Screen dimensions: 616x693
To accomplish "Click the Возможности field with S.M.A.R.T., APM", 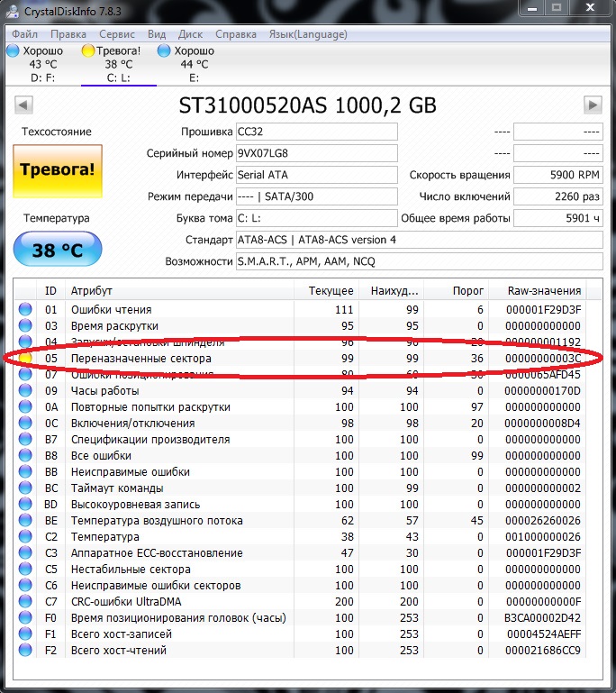I will point(420,261).
